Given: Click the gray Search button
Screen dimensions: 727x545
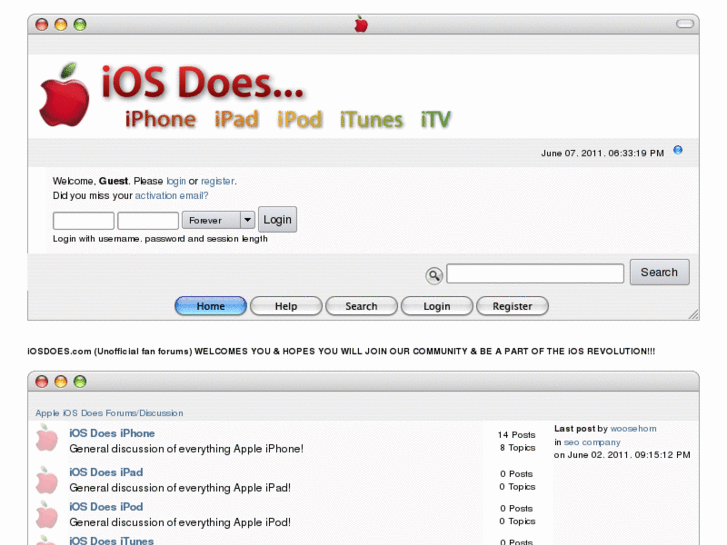Looking at the screenshot, I should click(659, 272).
